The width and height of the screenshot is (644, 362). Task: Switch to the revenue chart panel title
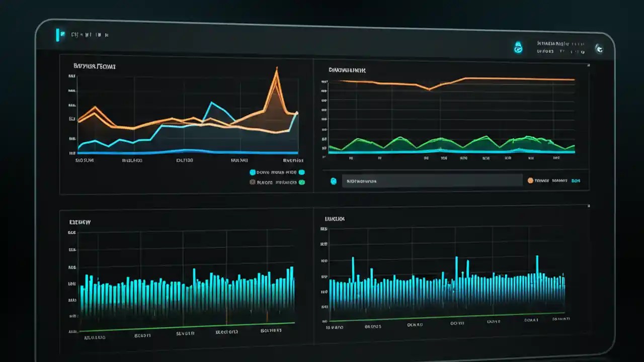coord(95,66)
